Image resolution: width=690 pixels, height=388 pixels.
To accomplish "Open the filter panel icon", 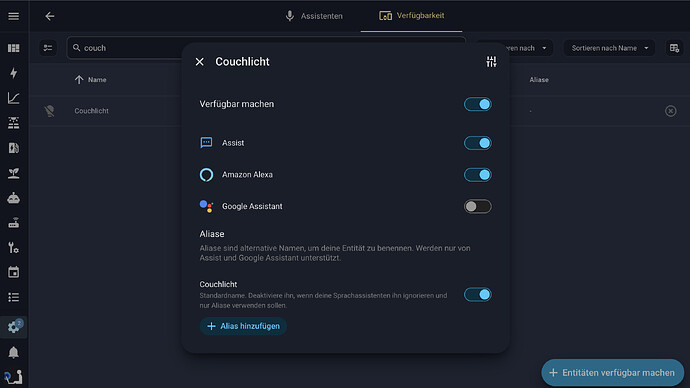I will [48, 48].
